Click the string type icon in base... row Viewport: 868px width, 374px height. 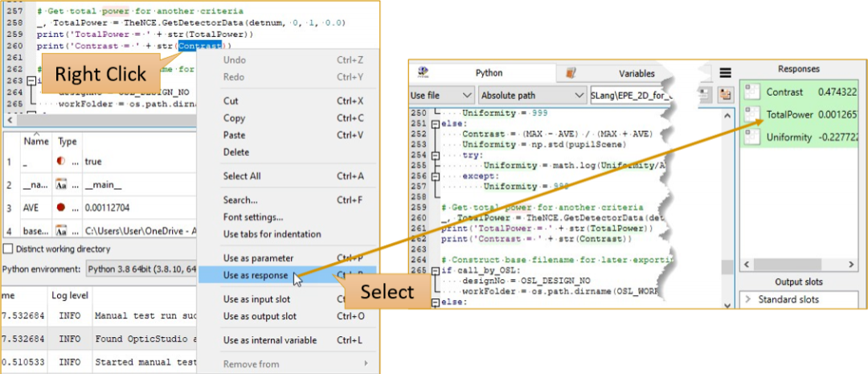61,230
